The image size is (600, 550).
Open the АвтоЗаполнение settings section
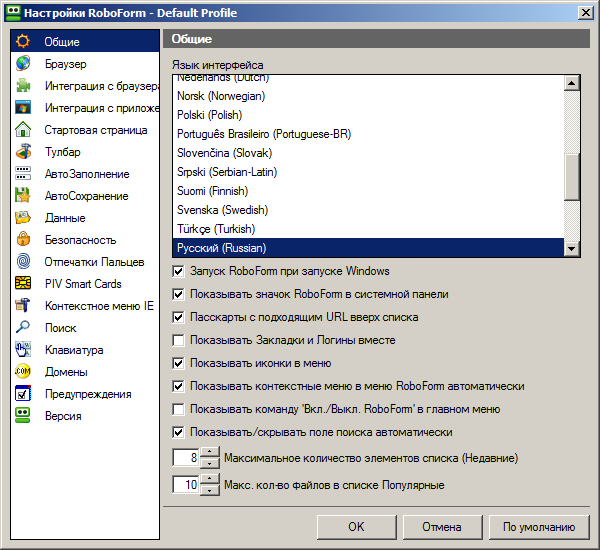pos(86,174)
